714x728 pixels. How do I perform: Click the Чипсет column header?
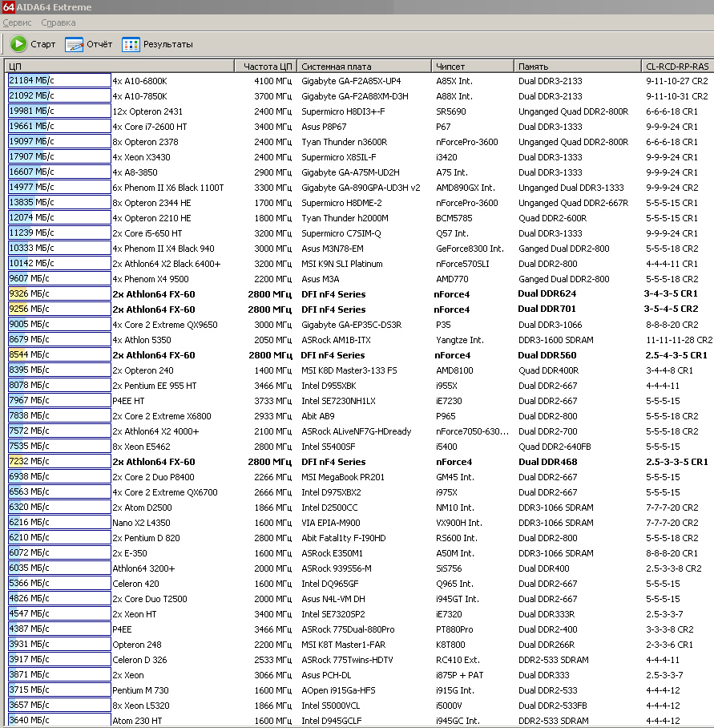471,67
